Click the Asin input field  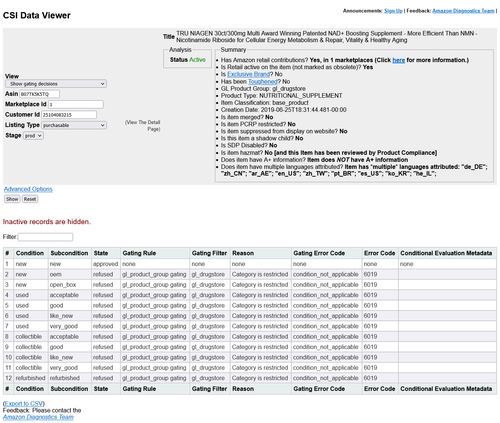(39, 94)
